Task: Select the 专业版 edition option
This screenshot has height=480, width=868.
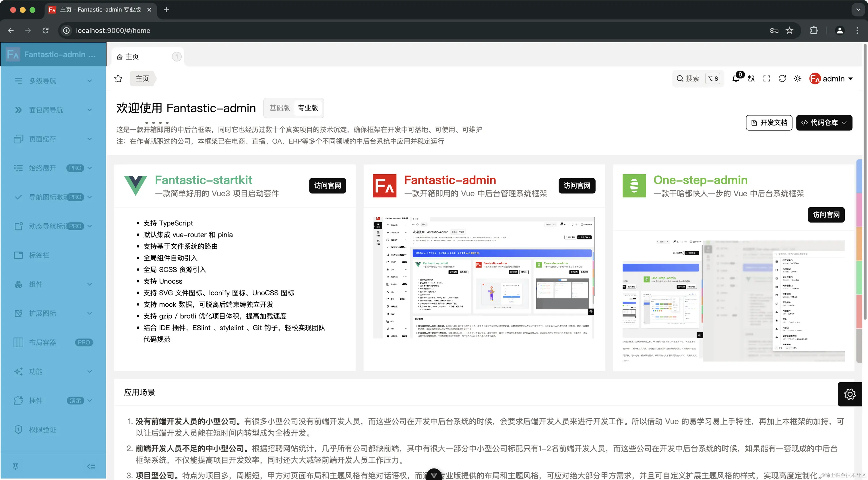Action: click(x=308, y=108)
